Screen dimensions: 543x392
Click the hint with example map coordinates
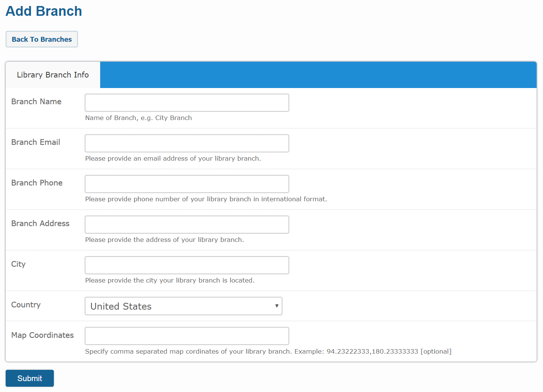click(x=268, y=351)
